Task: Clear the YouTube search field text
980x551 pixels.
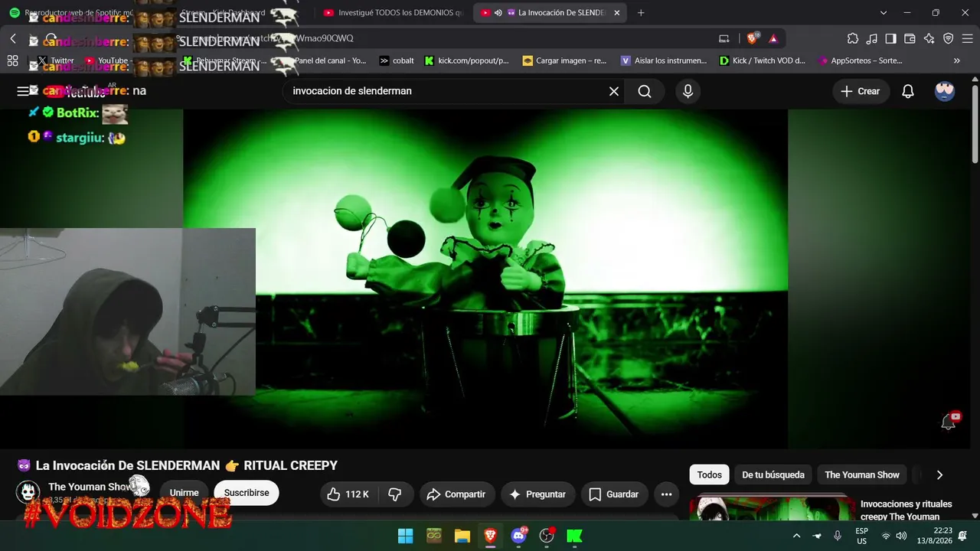Action: [614, 91]
